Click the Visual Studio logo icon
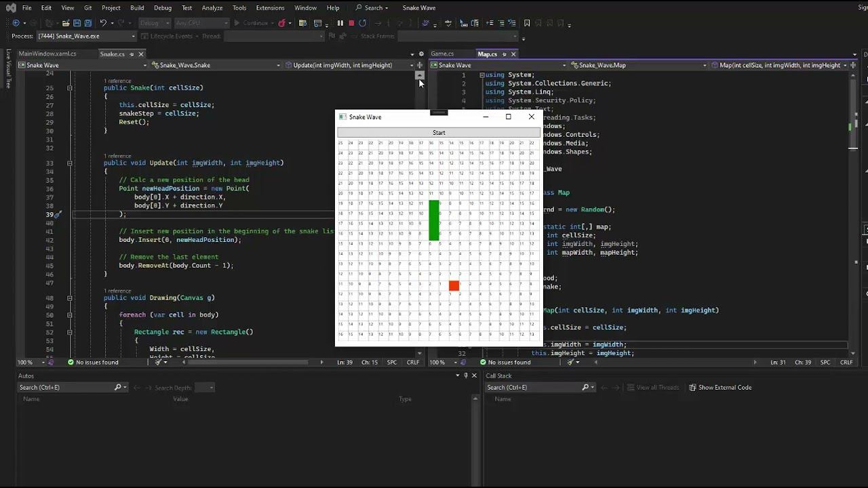The width and height of the screenshot is (868, 488). click(10, 8)
